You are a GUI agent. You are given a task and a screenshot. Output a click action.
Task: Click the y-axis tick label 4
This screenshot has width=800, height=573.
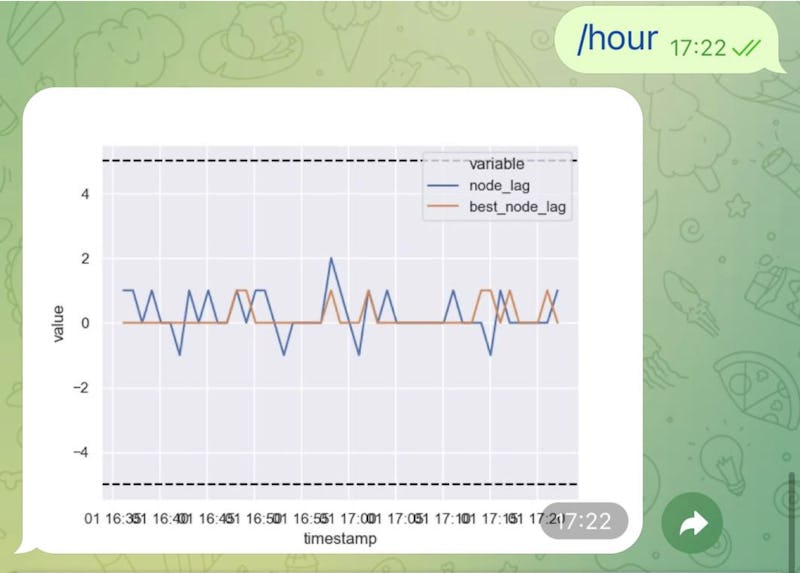click(86, 194)
